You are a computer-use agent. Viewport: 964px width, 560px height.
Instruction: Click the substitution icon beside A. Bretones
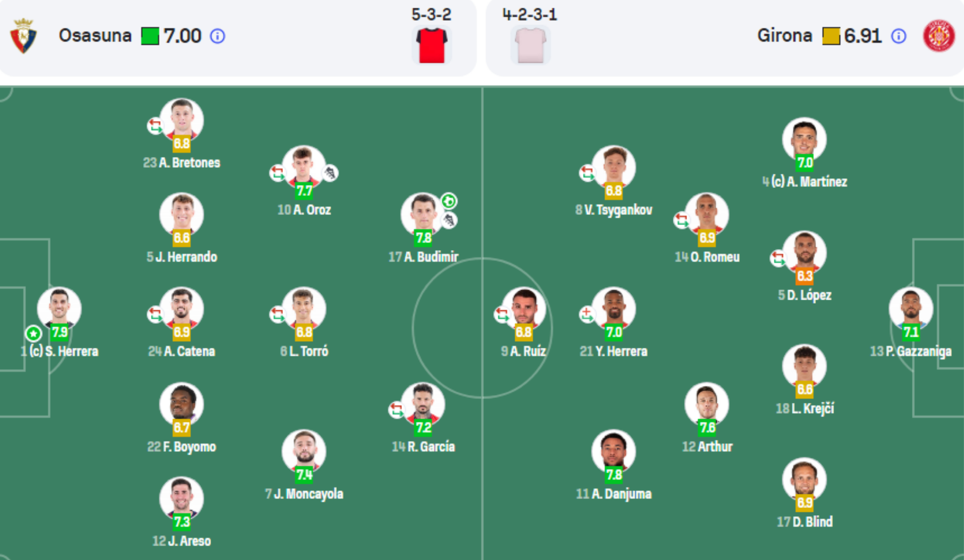pos(155,126)
